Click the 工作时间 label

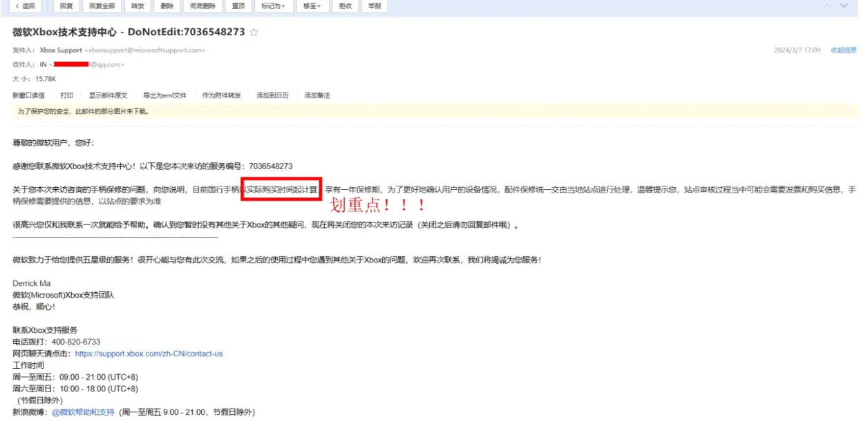[x=28, y=365]
